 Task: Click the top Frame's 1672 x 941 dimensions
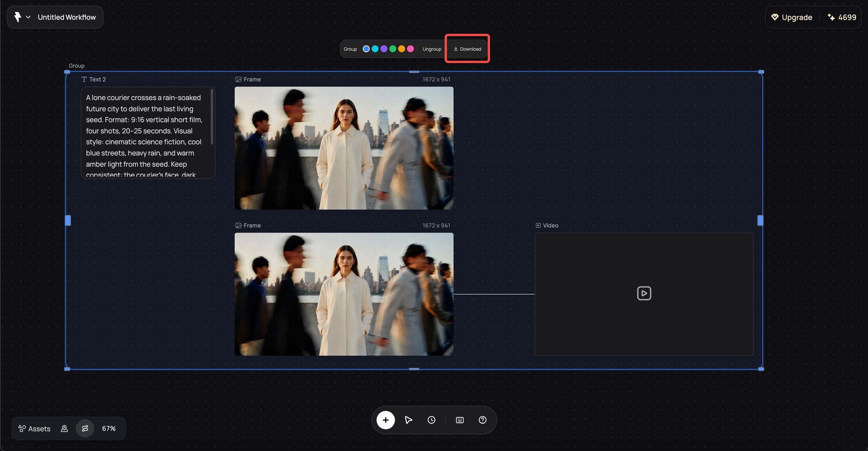coord(437,79)
